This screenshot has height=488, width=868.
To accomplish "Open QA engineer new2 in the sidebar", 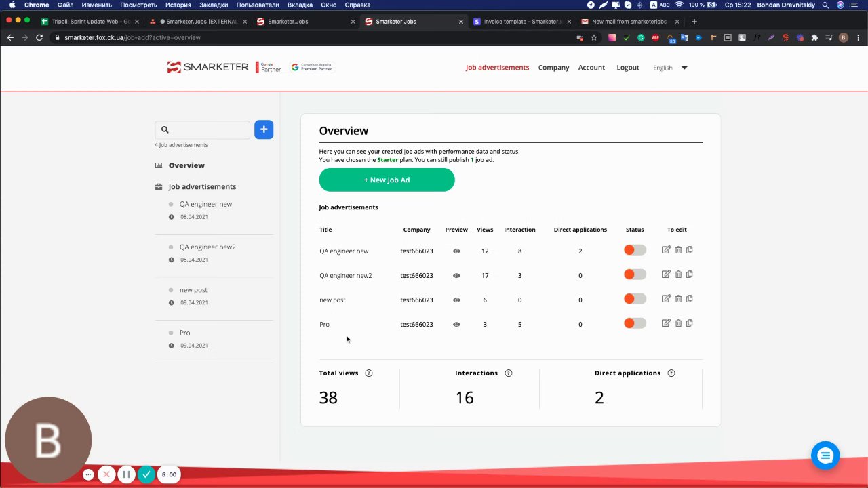I will (208, 247).
